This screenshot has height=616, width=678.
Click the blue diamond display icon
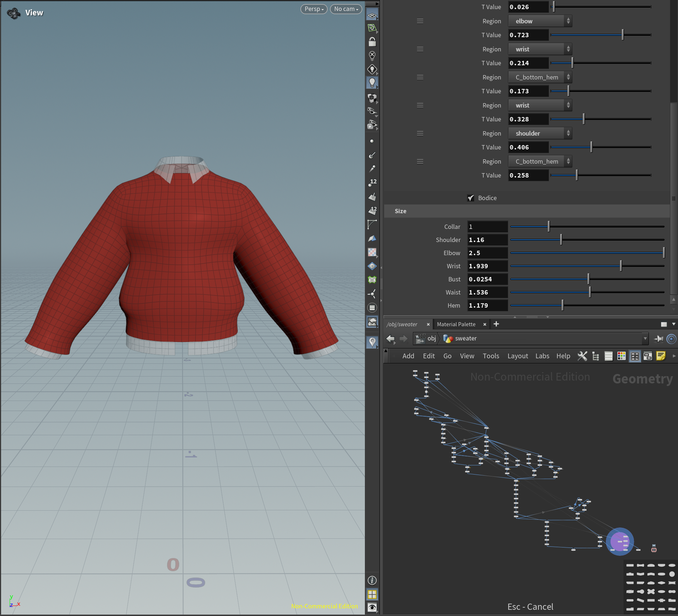(372, 266)
